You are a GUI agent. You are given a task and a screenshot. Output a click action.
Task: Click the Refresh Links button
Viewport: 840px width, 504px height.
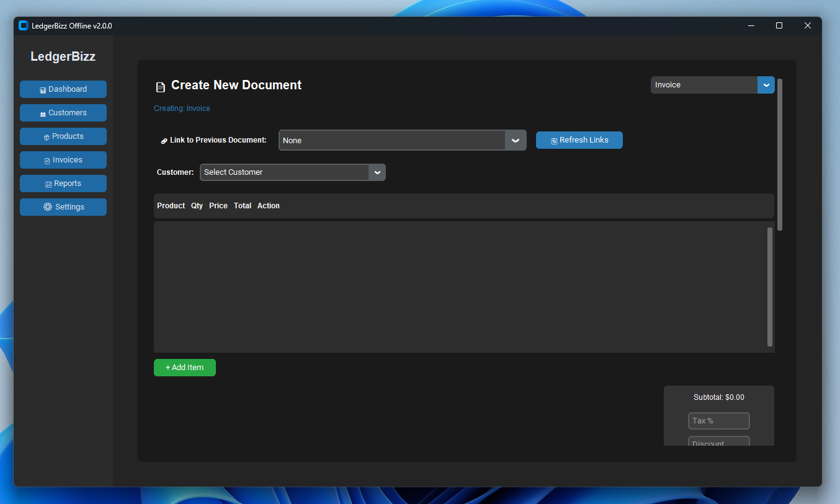(x=579, y=139)
